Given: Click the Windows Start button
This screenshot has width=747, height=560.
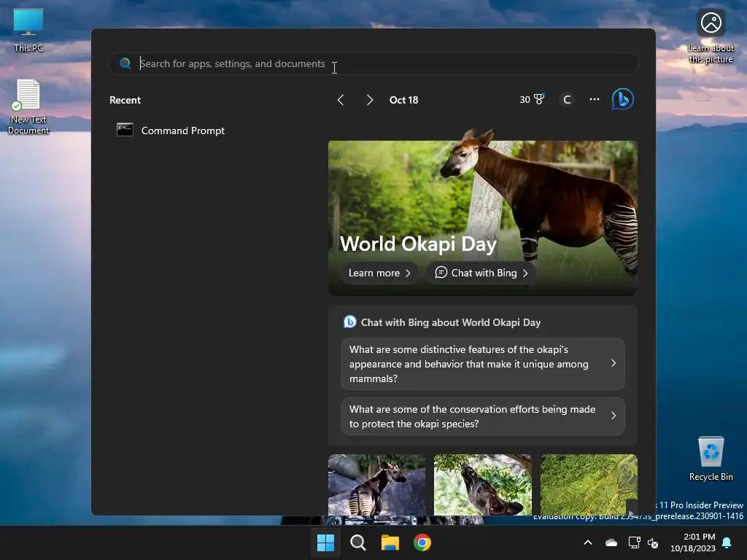Looking at the screenshot, I should (x=326, y=542).
